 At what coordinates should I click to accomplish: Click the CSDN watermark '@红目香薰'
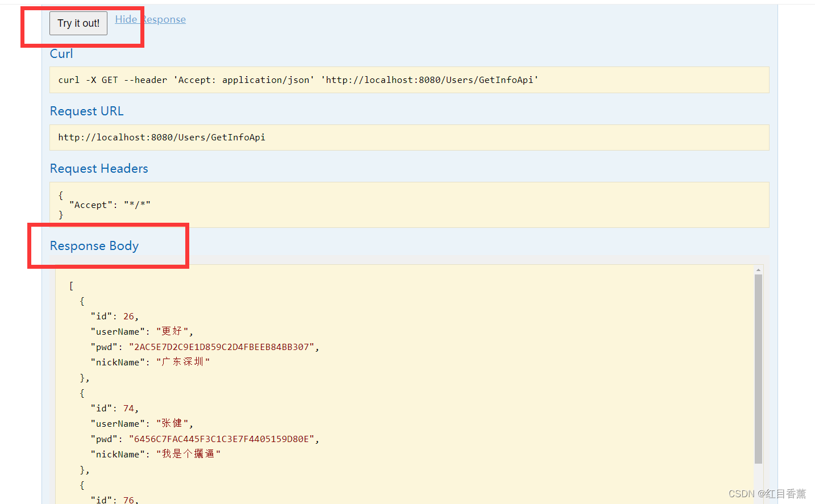767,494
